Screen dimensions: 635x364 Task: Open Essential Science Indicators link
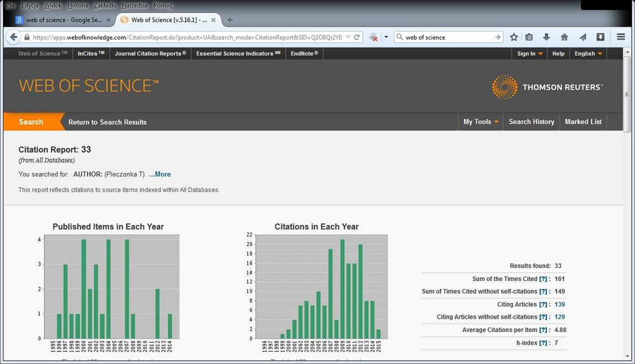pyautogui.click(x=238, y=53)
